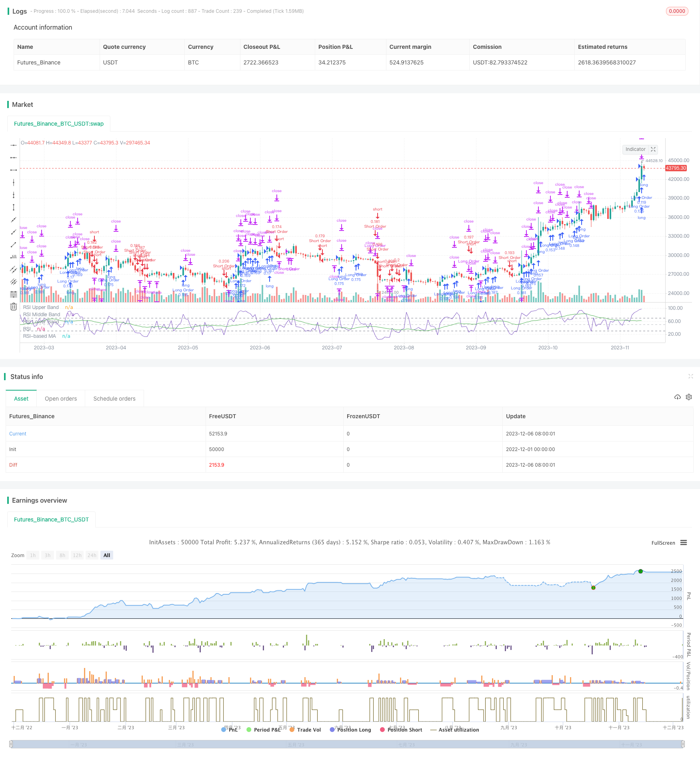This screenshot has width=700, height=760.
Task: Select the vertical segment drawing tool
Action: coord(14,207)
